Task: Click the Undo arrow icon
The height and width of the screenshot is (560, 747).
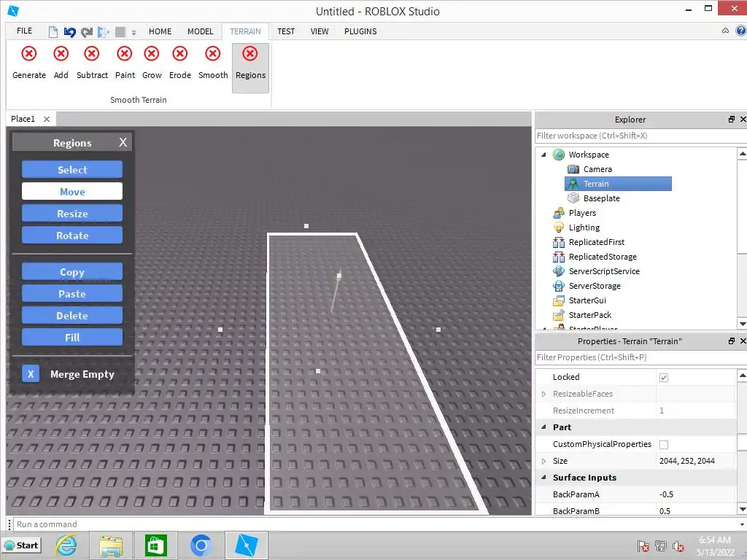Action: click(x=69, y=31)
